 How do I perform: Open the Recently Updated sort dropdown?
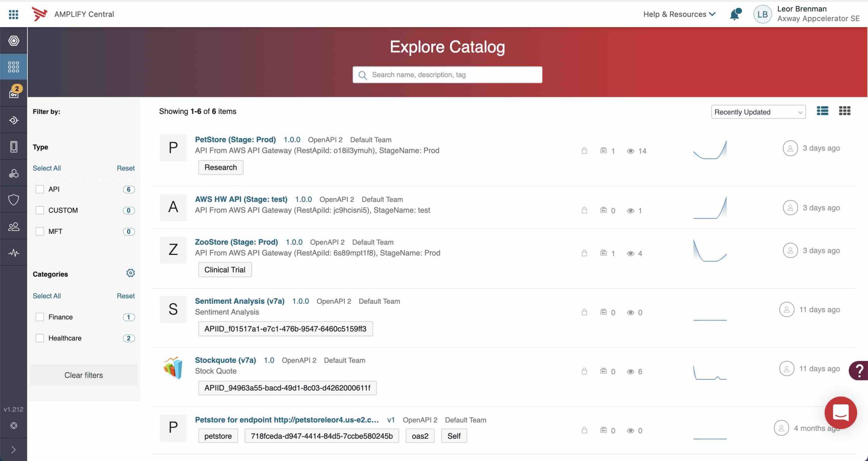pos(758,112)
